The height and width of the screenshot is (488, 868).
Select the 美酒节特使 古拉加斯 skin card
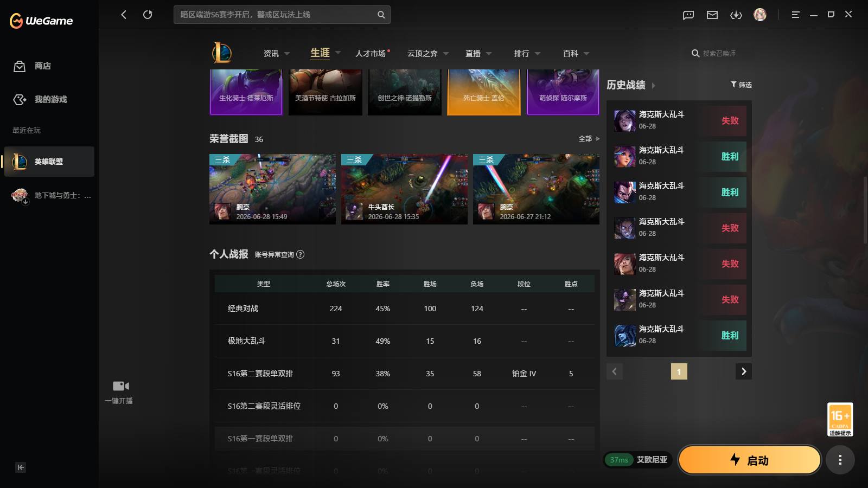325,92
